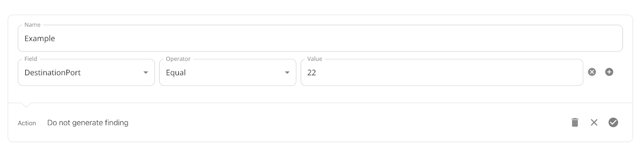Open the Field dropdown showing DestinationPort
The width and height of the screenshot is (644, 152).
pos(86,73)
